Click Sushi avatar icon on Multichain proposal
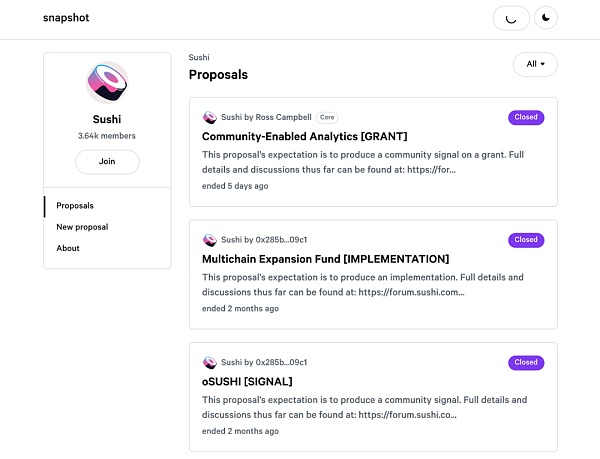Viewport: 600px width, 459px height. [210, 240]
